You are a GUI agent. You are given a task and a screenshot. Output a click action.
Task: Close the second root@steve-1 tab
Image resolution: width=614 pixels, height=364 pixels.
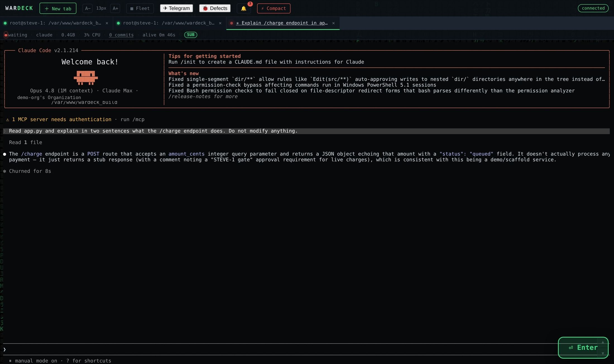click(220, 23)
